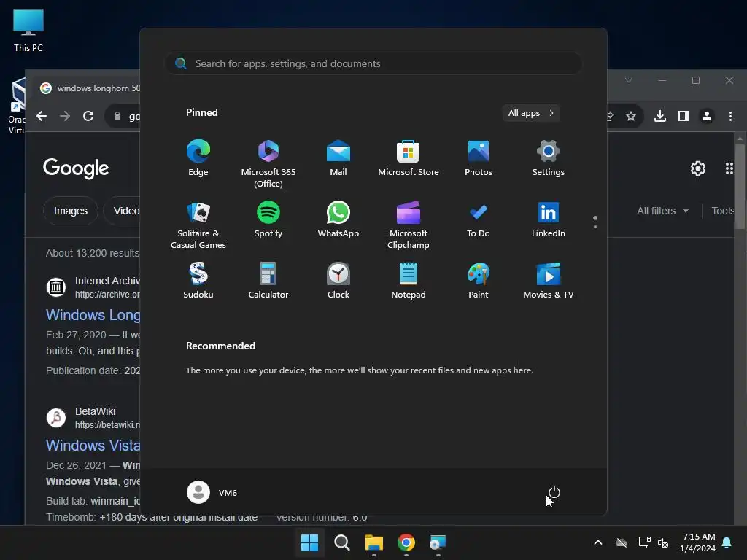747x560 pixels.
Task: Launch the Calculator app
Action: click(x=268, y=281)
